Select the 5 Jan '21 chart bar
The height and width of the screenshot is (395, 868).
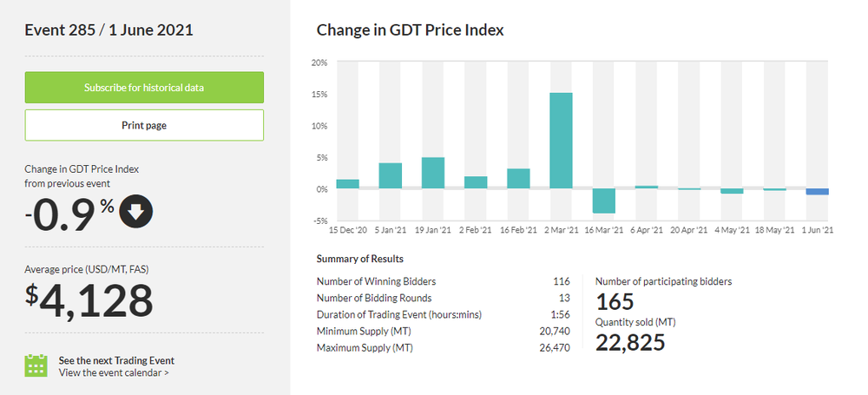click(390, 175)
